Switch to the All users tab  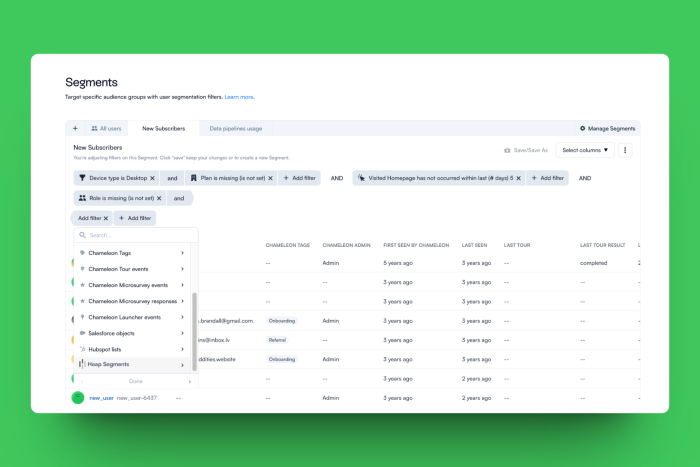(x=105, y=128)
